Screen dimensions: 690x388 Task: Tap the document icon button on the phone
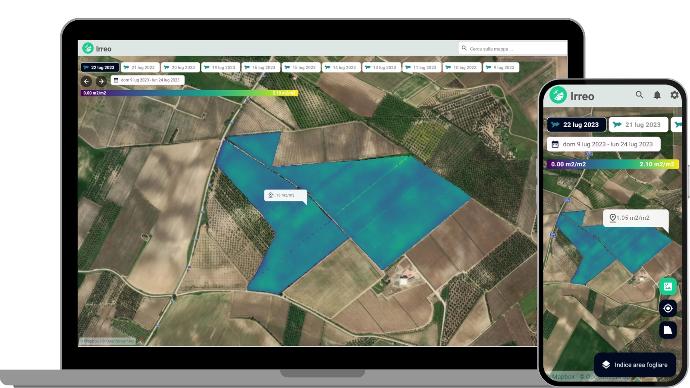[x=668, y=330]
